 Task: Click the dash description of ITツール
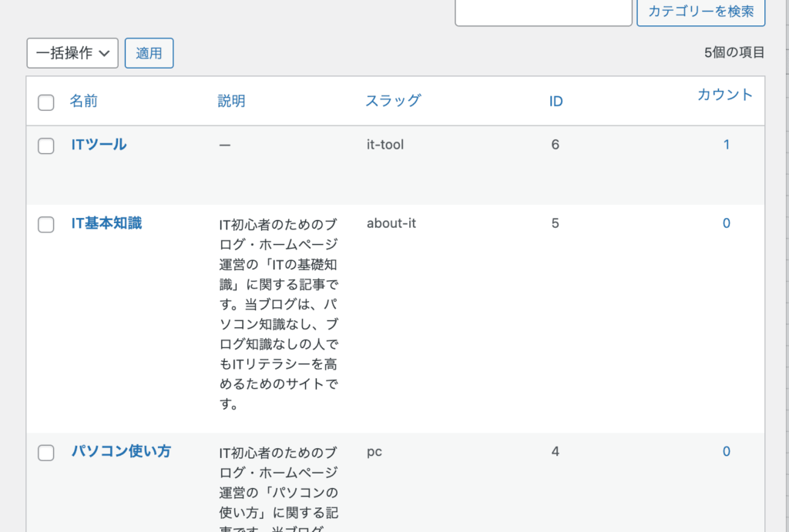(225, 146)
